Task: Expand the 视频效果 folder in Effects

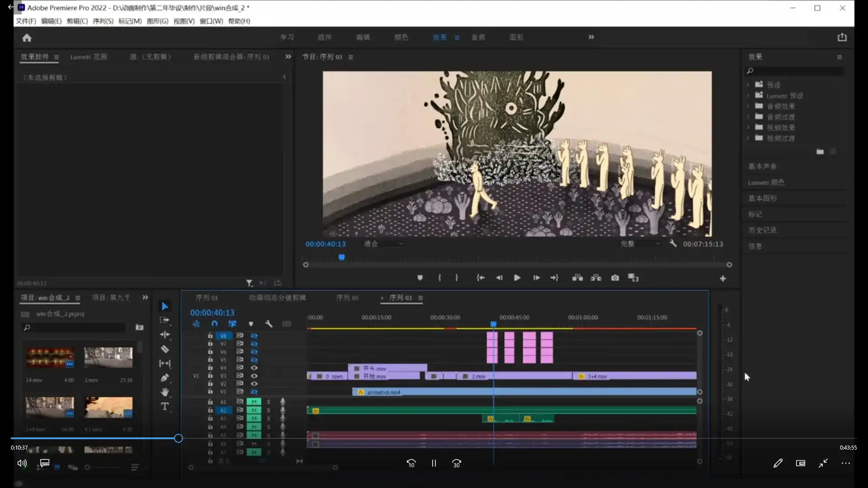Action: tap(748, 128)
